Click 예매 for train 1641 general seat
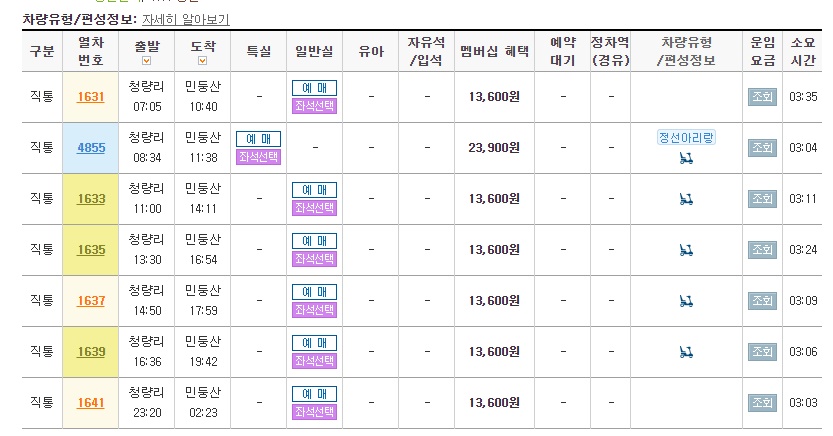Screen dimensions: 833x436 coord(314,394)
